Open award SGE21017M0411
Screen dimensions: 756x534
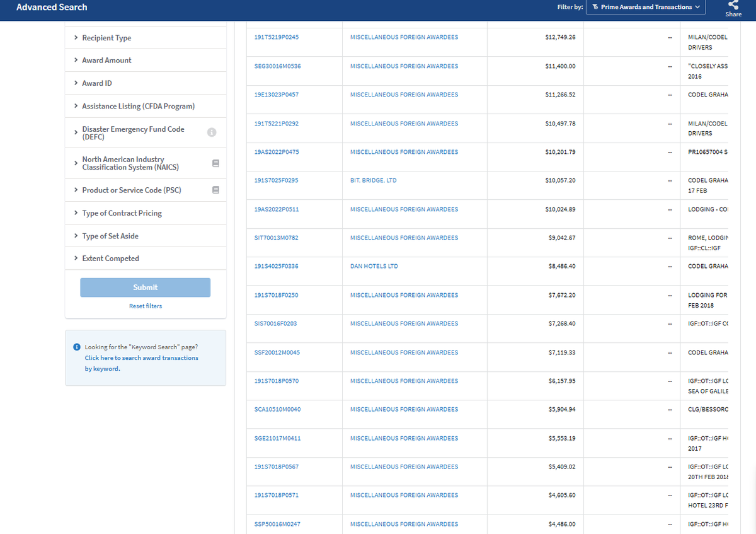[277, 438]
